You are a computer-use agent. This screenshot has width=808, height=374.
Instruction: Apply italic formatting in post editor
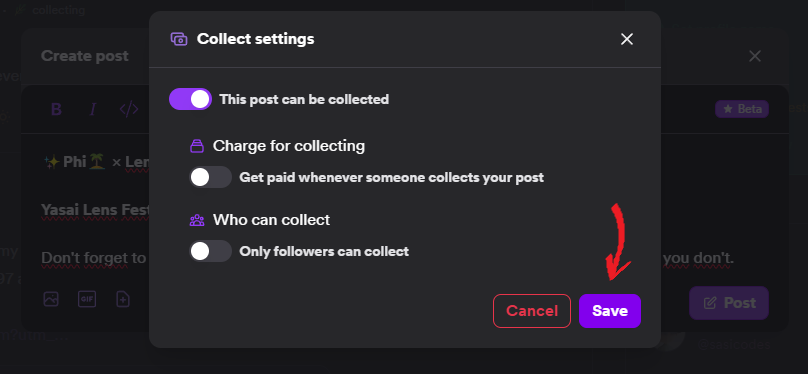click(x=93, y=109)
